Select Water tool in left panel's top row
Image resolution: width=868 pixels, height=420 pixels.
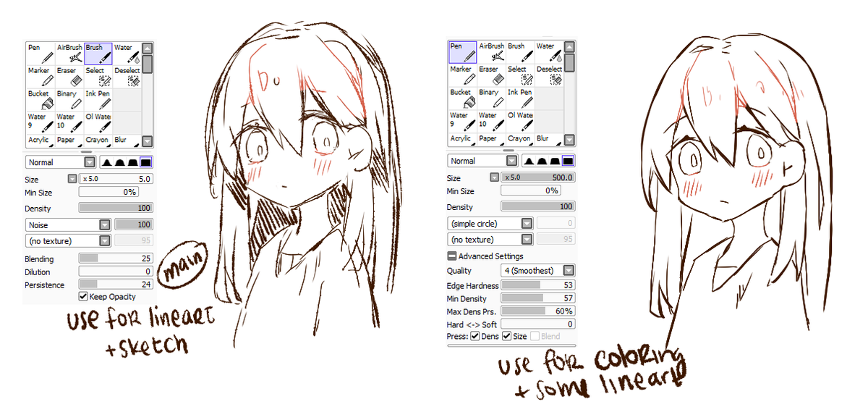(x=127, y=53)
